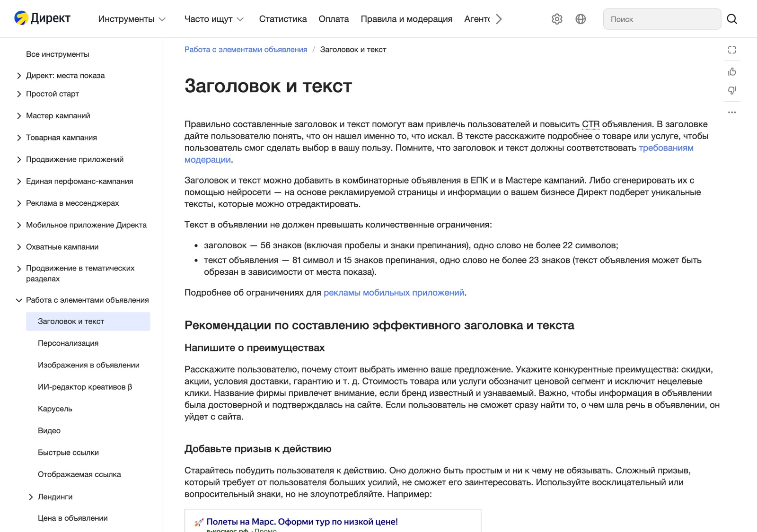The width and height of the screenshot is (757, 532).
Task: Click the CTR abbreviation term
Action: click(x=590, y=124)
